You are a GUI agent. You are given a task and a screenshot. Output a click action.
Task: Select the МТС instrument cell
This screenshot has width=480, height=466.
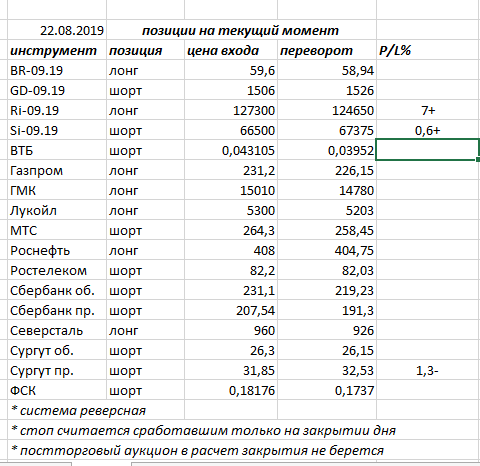click(x=57, y=230)
